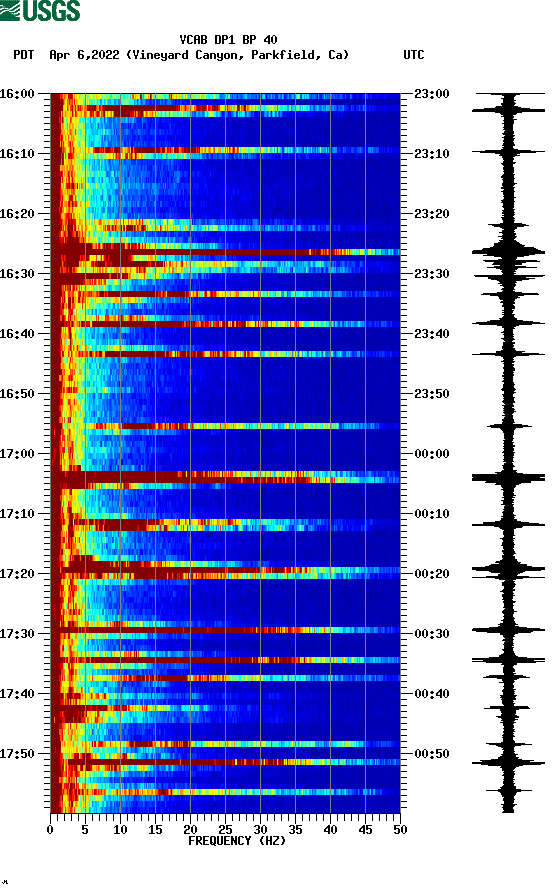Click the 17:30 PDT time label
The height and width of the screenshot is (893, 552).
[17, 634]
